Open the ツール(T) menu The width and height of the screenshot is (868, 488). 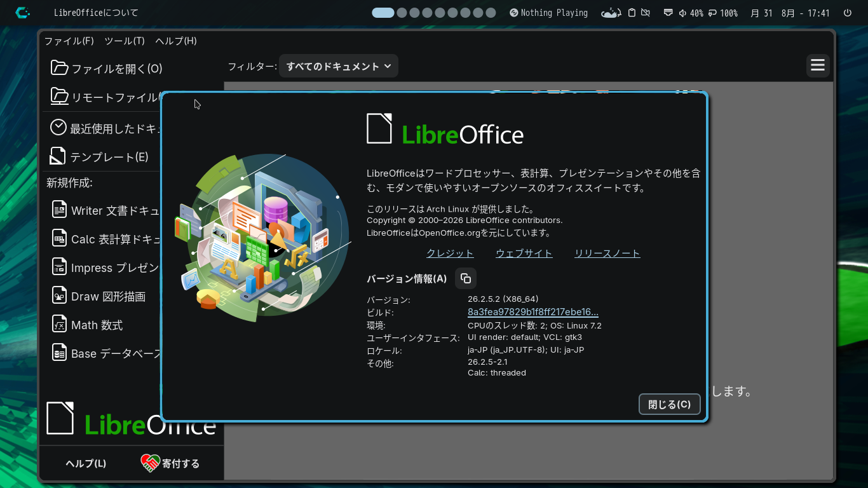point(125,41)
